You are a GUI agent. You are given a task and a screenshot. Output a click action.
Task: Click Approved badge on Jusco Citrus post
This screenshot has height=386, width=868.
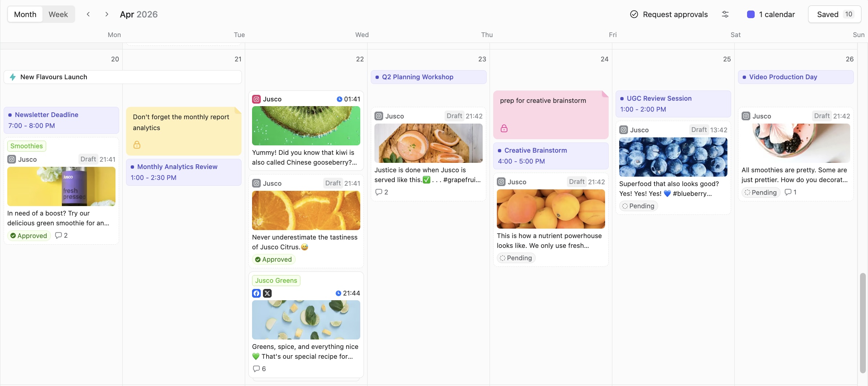pyautogui.click(x=273, y=259)
